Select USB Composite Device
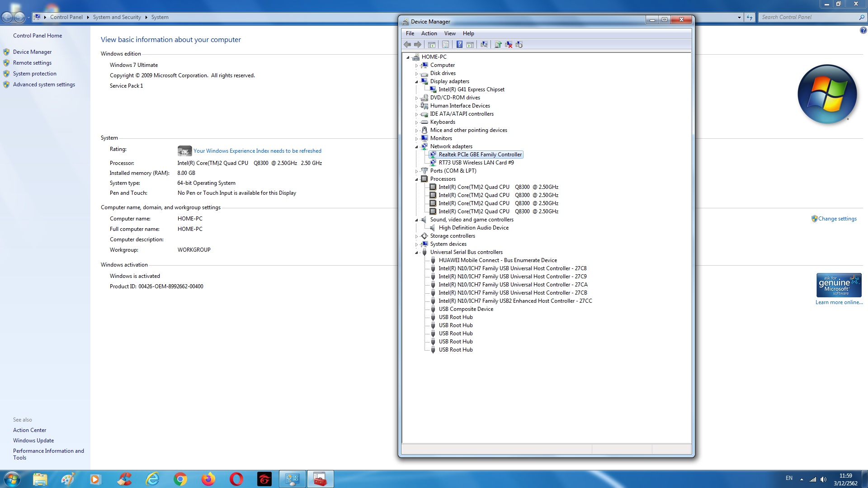This screenshot has width=868, height=488. [466, 309]
